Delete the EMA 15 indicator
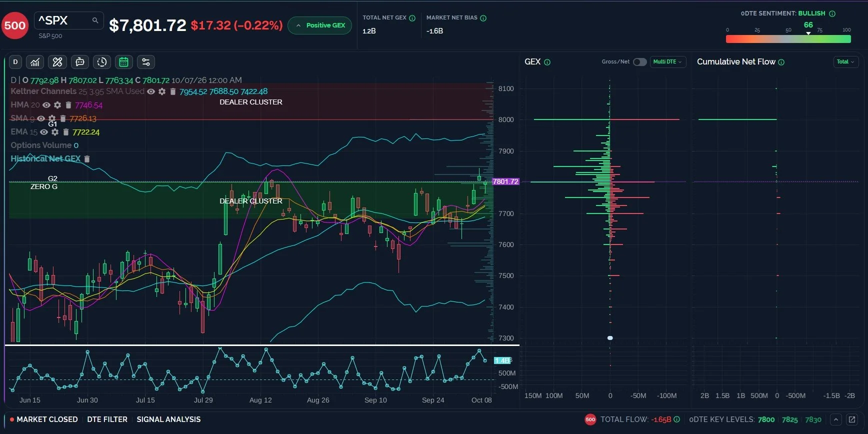The image size is (868, 434). point(65,132)
